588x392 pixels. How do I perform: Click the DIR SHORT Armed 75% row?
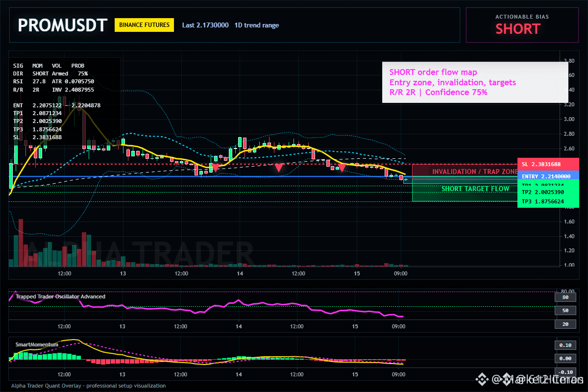[x=50, y=73]
